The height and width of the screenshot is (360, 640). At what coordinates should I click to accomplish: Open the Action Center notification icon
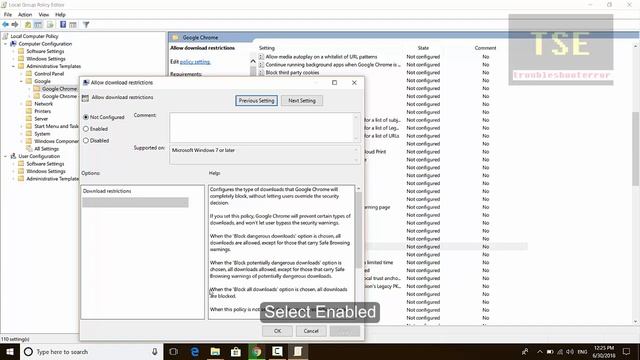coord(627,351)
